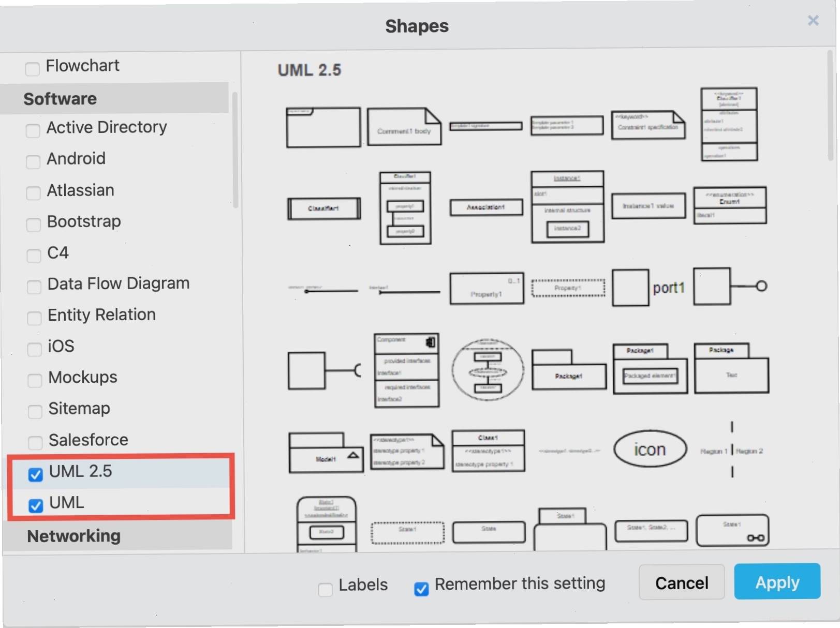Viewport: 840px width, 628px height.
Task: Expand the Networking category header
Action: click(118, 536)
